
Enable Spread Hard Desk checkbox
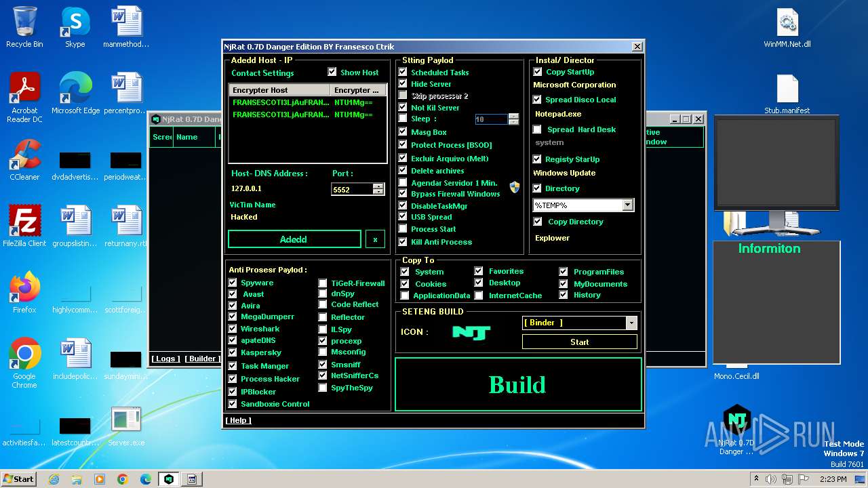538,129
